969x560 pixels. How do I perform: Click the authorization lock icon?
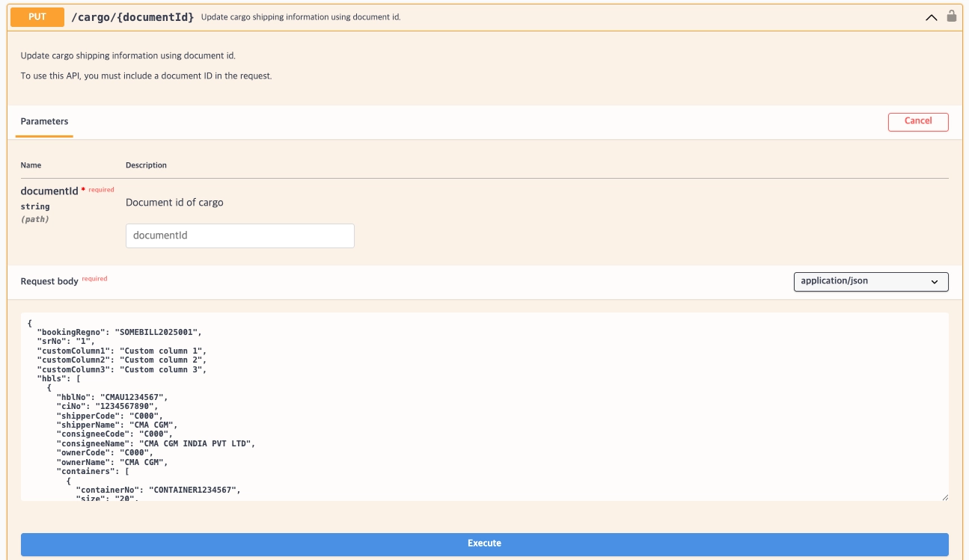point(952,16)
